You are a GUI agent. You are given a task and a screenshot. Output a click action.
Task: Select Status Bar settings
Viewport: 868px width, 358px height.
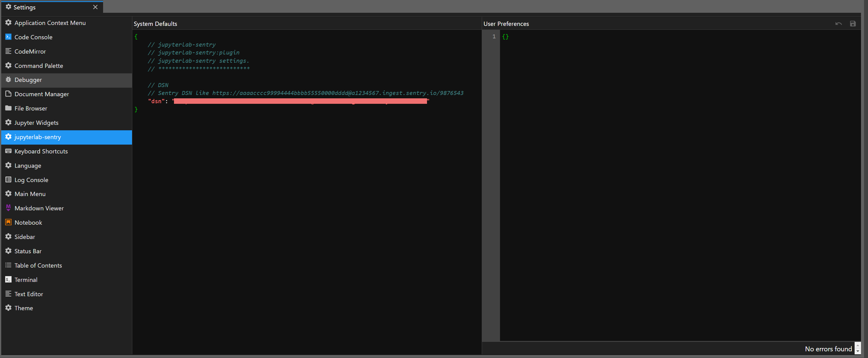tap(67, 251)
